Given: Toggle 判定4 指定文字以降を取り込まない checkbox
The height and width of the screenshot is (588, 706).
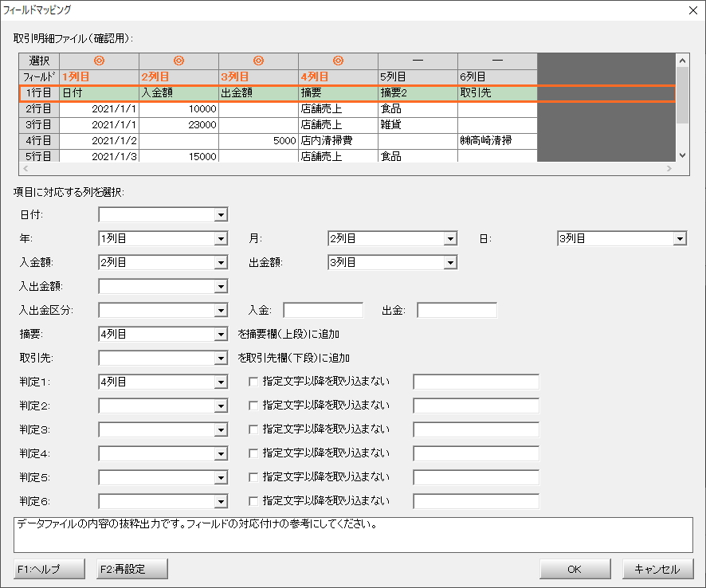Looking at the screenshot, I should pyautogui.click(x=253, y=453).
